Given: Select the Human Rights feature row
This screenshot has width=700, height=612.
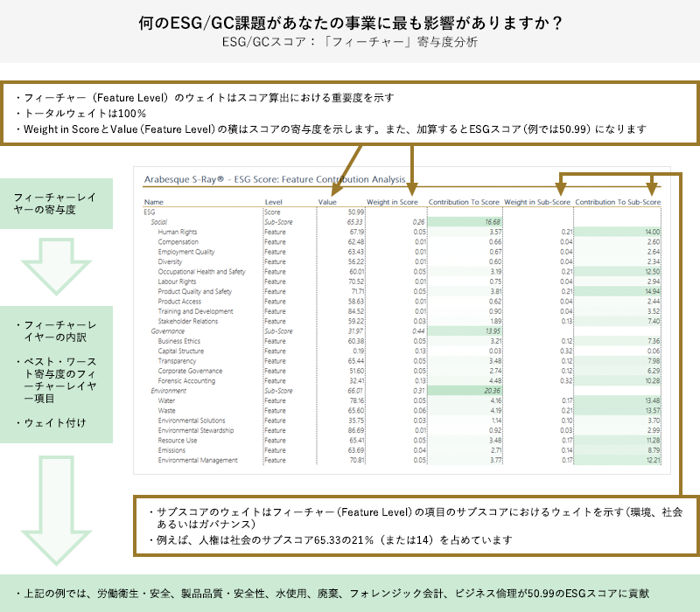Looking at the screenshot, I should (177, 232).
